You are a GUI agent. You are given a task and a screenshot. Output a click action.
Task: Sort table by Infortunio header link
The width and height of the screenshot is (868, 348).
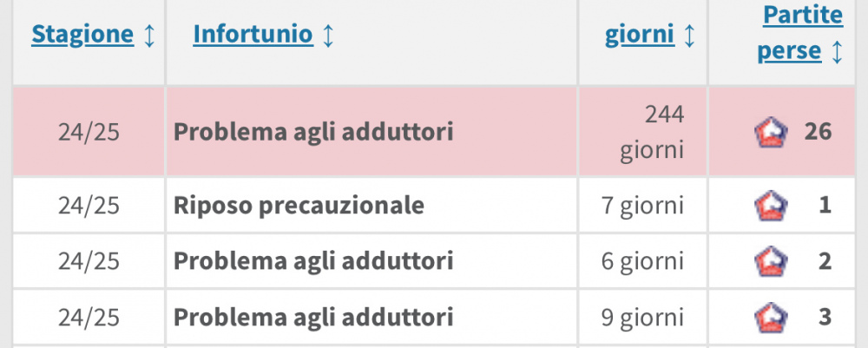pyautogui.click(x=253, y=35)
